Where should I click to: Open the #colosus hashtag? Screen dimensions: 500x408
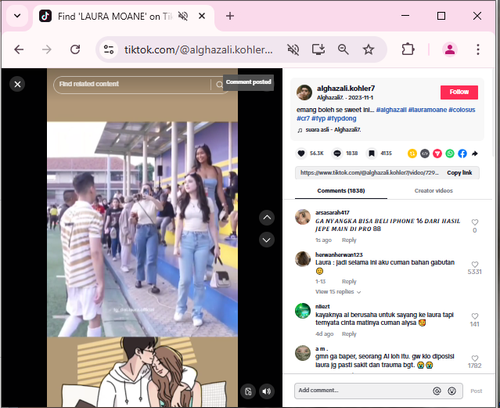462,110
